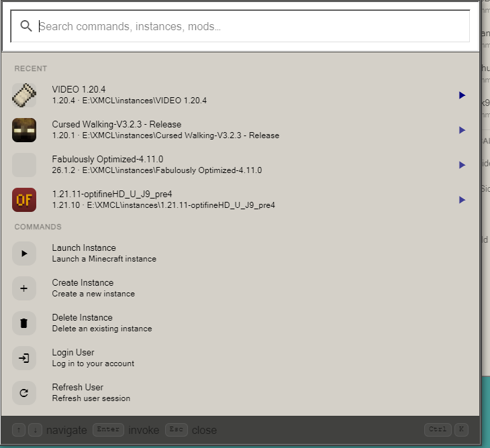Click the OptiFine OF instance icon
The image size is (490, 448).
tap(24, 200)
